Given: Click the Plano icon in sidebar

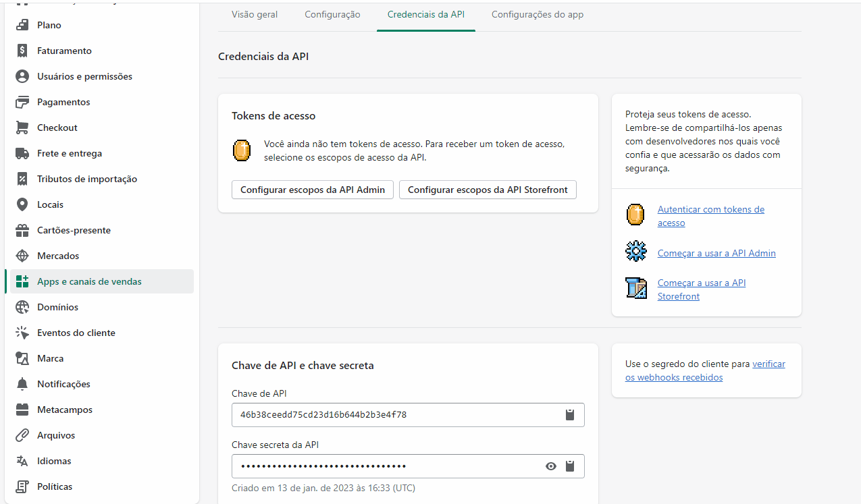Looking at the screenshot, I should (x=22, y=25).
